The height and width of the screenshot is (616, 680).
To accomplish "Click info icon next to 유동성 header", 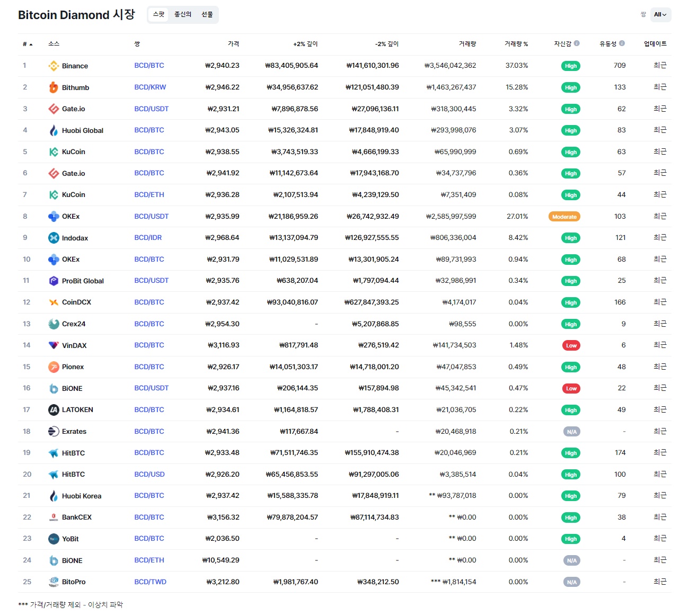I will pyautogui.click(x=622, y=43).
